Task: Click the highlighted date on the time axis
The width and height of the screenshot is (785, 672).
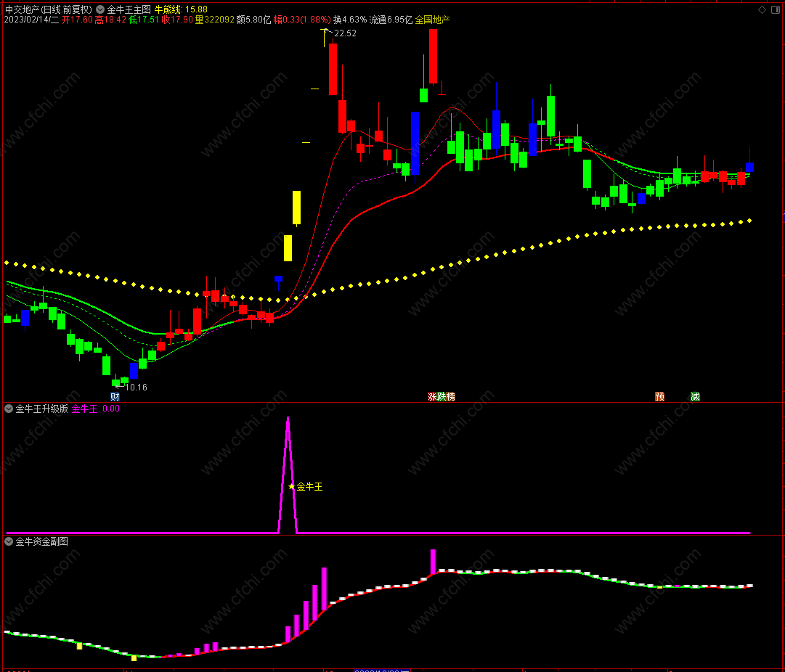Action: (382, 671)
